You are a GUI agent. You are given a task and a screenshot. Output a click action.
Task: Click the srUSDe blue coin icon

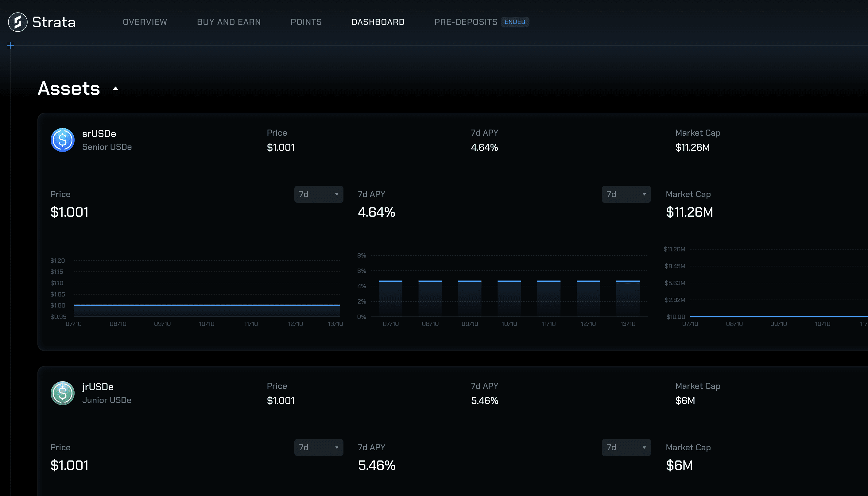pyautogui.click(x=63, y=140)
